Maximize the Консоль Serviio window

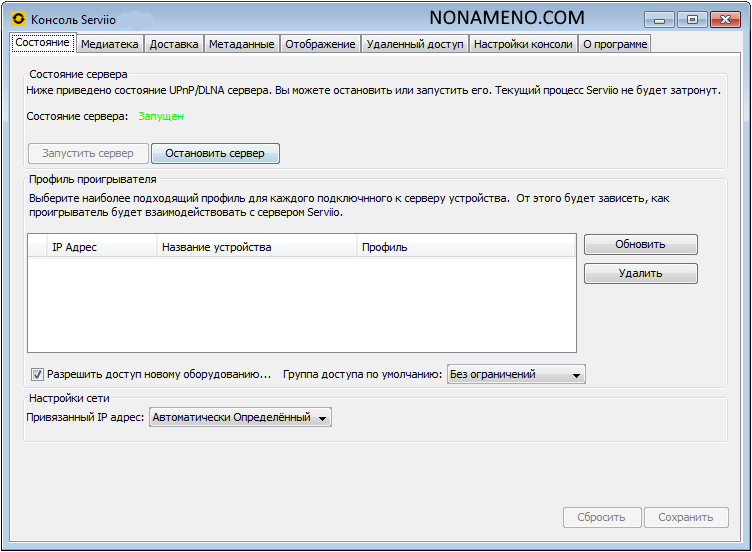[x=691, y=19]
